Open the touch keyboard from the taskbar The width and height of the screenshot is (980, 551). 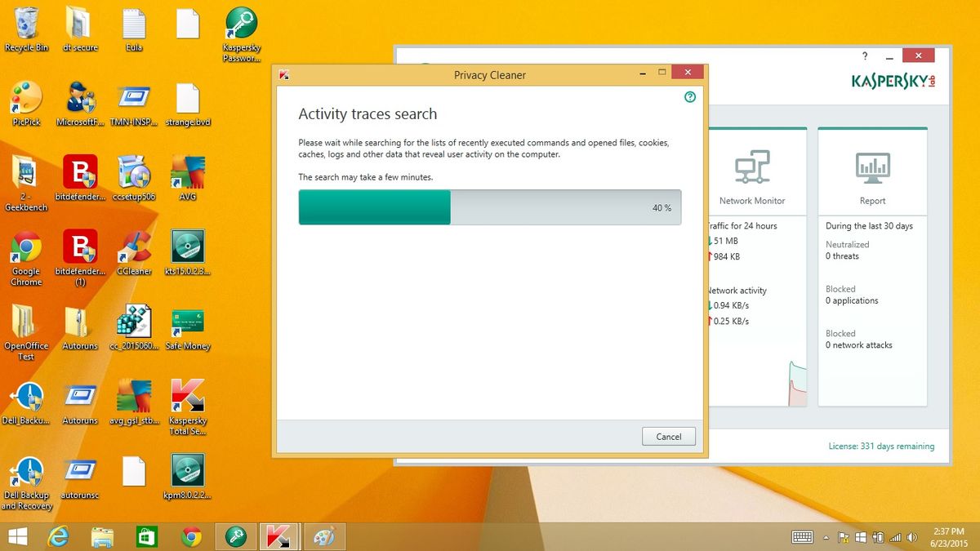tap(803, 537)
